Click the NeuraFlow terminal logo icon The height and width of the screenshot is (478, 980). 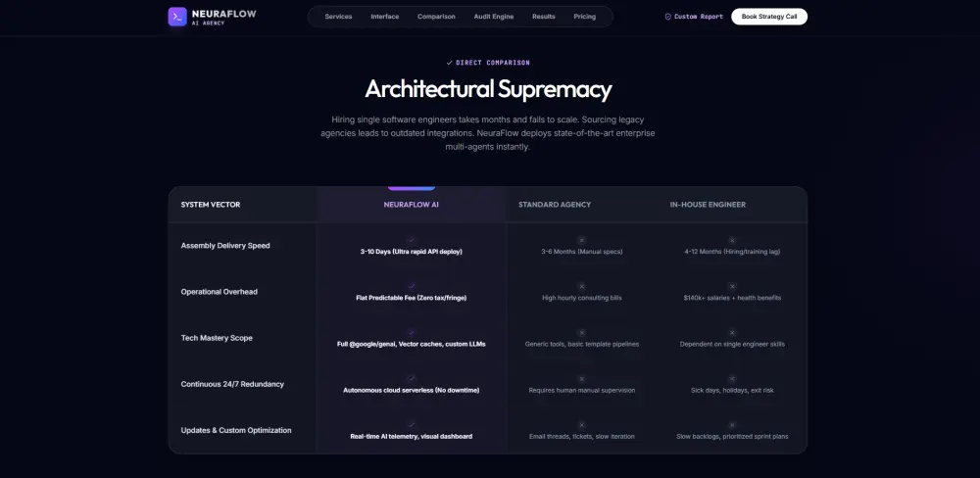click(x=177, y=17)
